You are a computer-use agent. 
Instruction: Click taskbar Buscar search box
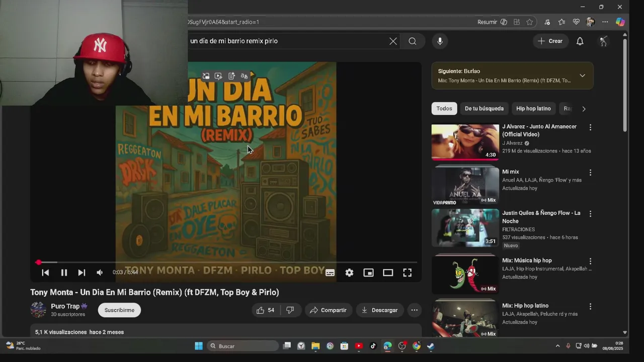pos(243,346)
